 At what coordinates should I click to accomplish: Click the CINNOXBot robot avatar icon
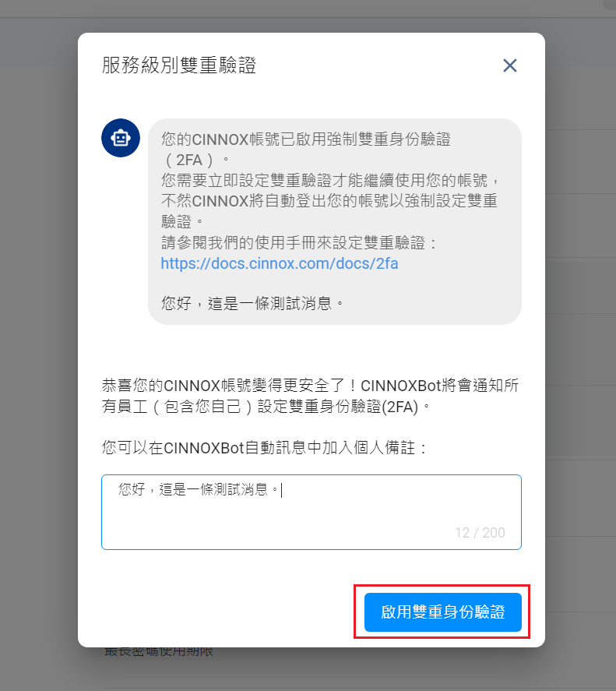point(121,138)
